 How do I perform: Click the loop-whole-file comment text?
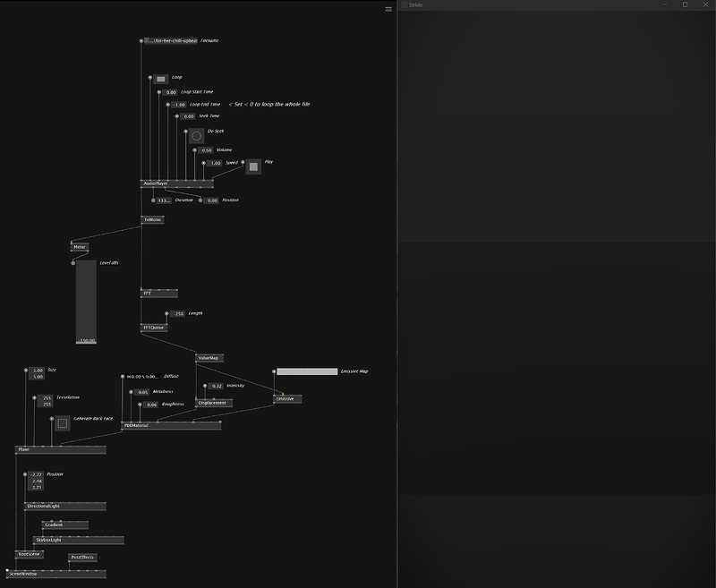pyautogui.click(x=269, y=105)
